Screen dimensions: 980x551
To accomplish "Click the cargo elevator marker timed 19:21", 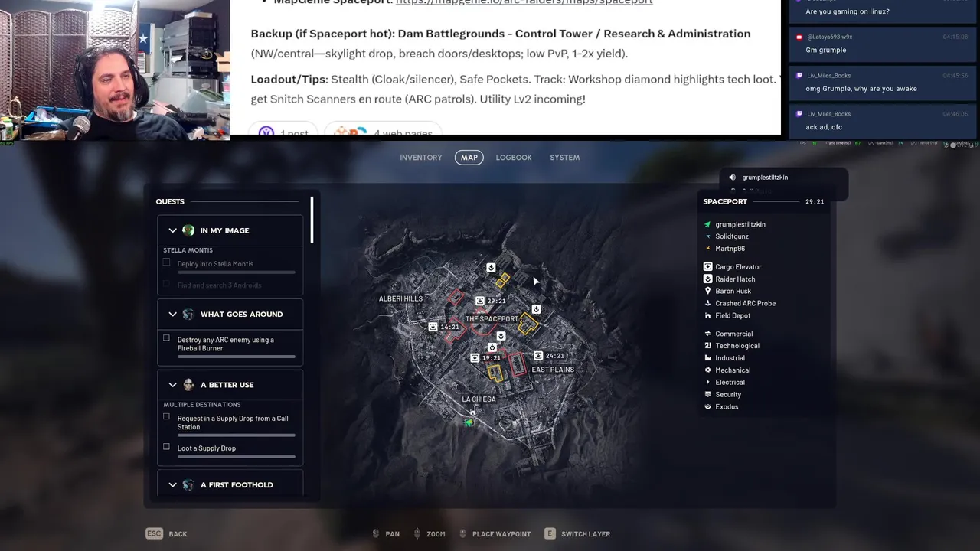I will pos(475,358).
